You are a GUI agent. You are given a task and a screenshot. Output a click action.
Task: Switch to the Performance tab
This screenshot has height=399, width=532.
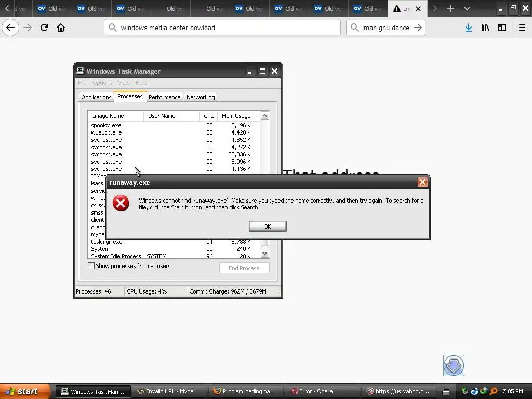(x=165, y=97)
